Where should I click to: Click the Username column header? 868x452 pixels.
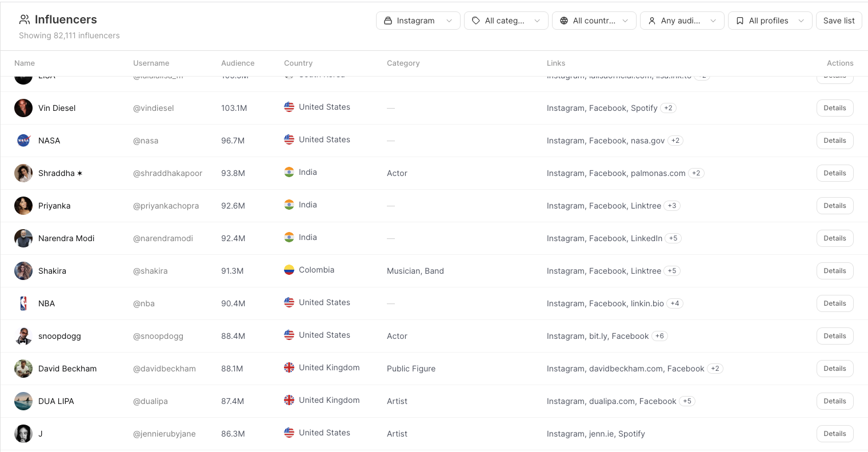pyautogui.click(x=151, y=63)
